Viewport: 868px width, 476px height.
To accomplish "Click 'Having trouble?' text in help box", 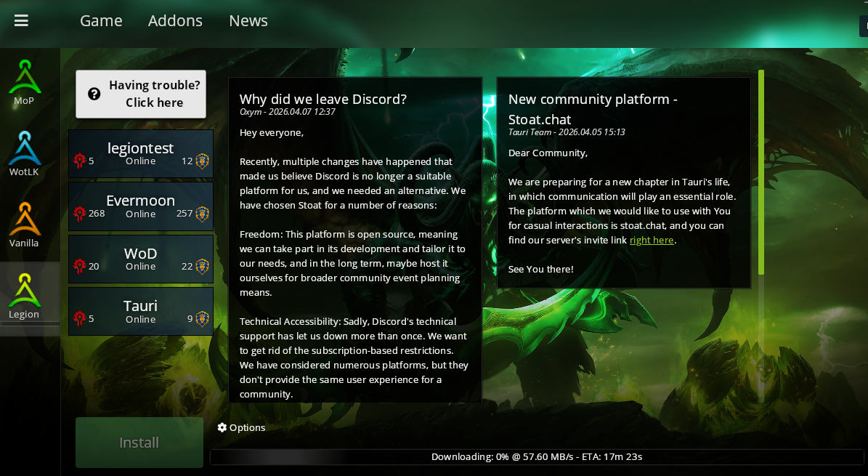I will (155, 85).
